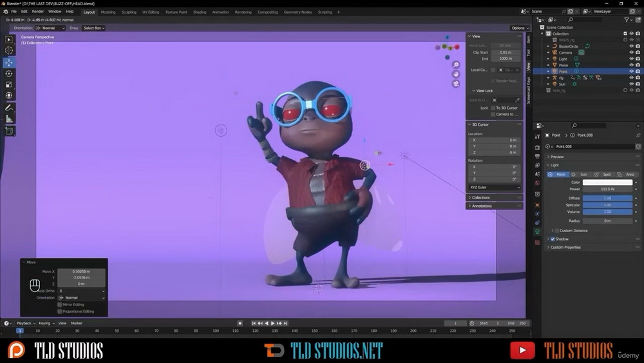Open the Render menu
Image resolution: width=644 pixels, height=363 pixels.
tap(38, 12)
